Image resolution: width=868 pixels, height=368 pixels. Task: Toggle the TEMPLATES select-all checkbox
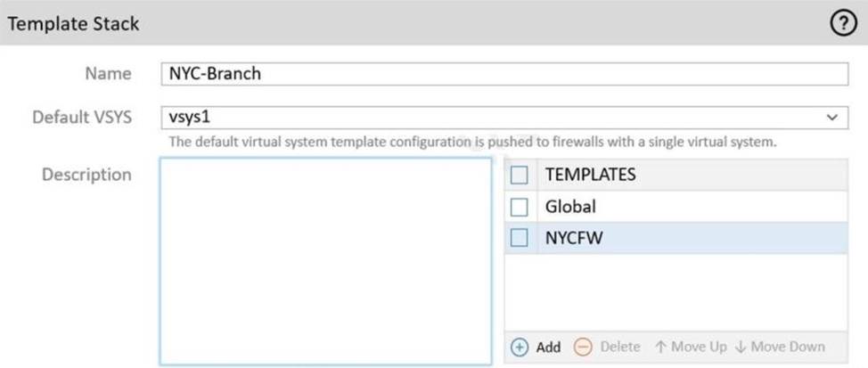(519, 176)
